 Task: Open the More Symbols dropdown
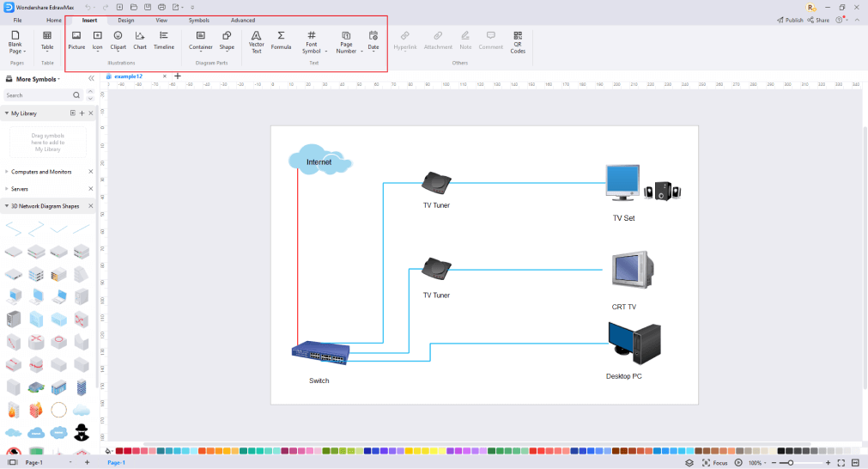click(37, 79)
